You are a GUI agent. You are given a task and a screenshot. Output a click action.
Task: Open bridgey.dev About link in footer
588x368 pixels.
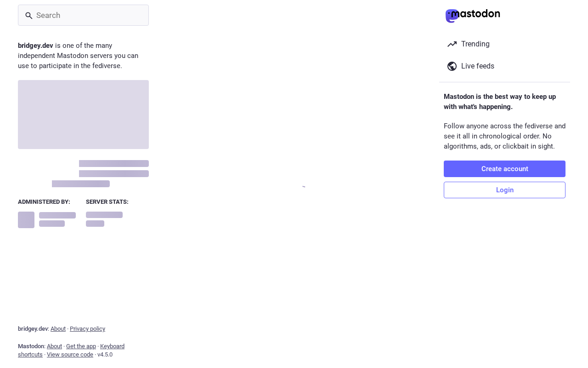point(58,329)
